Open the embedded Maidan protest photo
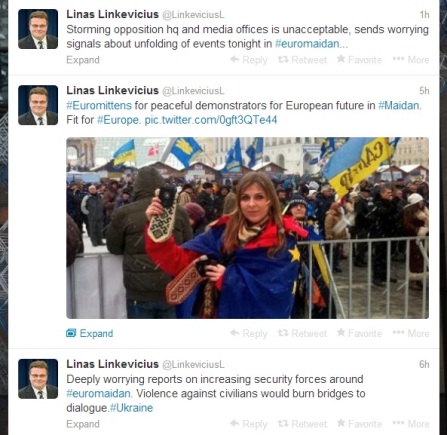 247,228
